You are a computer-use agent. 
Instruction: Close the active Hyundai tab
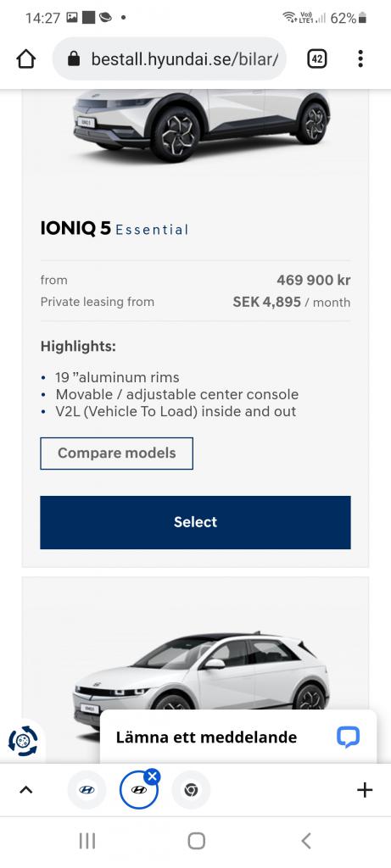coord(152,776)
